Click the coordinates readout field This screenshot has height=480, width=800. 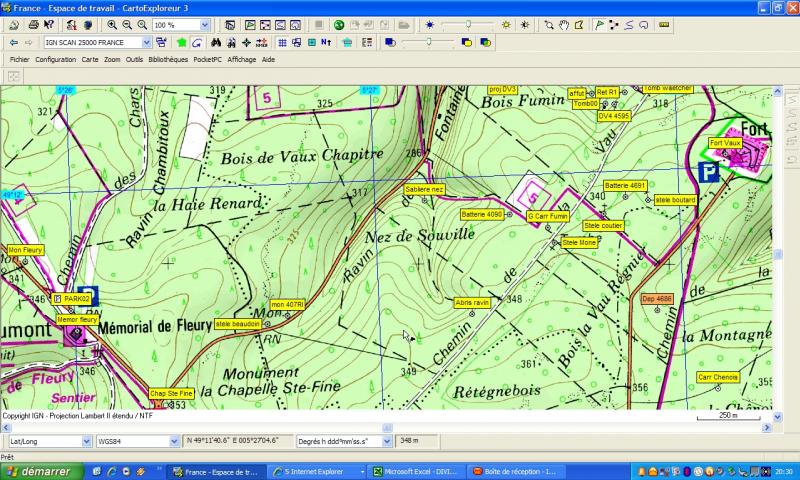pos(238,441)
